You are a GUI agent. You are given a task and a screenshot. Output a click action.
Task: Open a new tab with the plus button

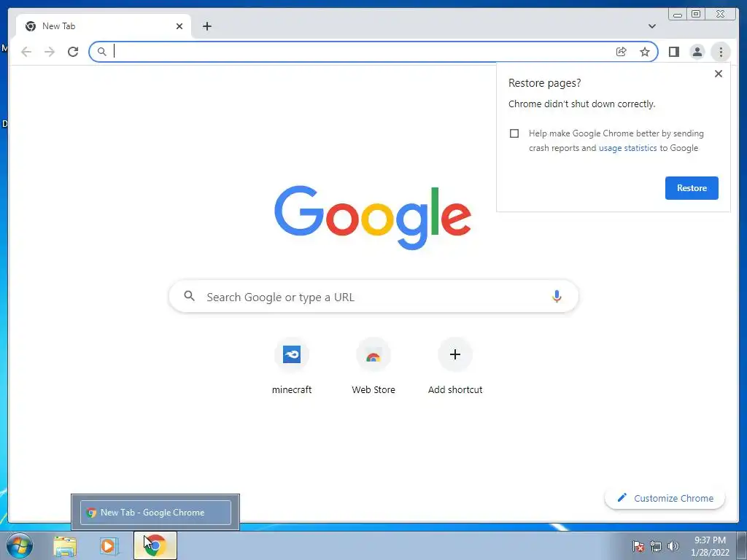click(x=206, y=26)
